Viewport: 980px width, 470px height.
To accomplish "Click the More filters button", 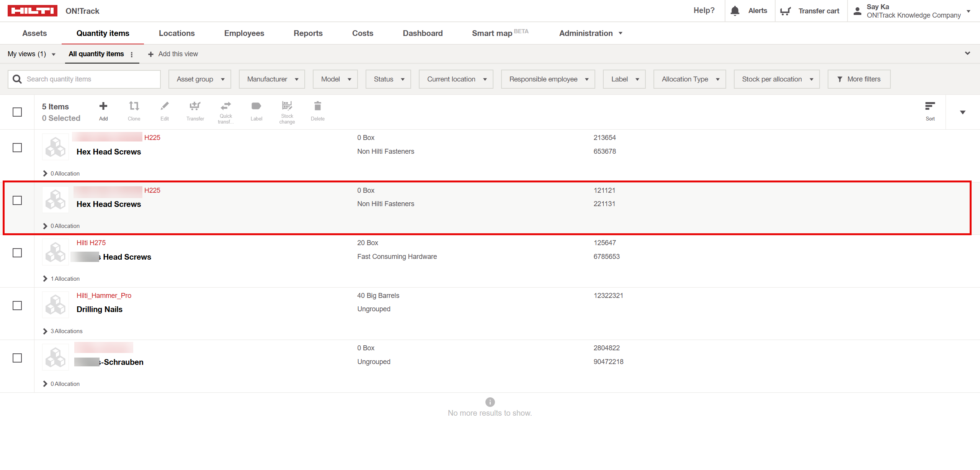I will (859, 79).
